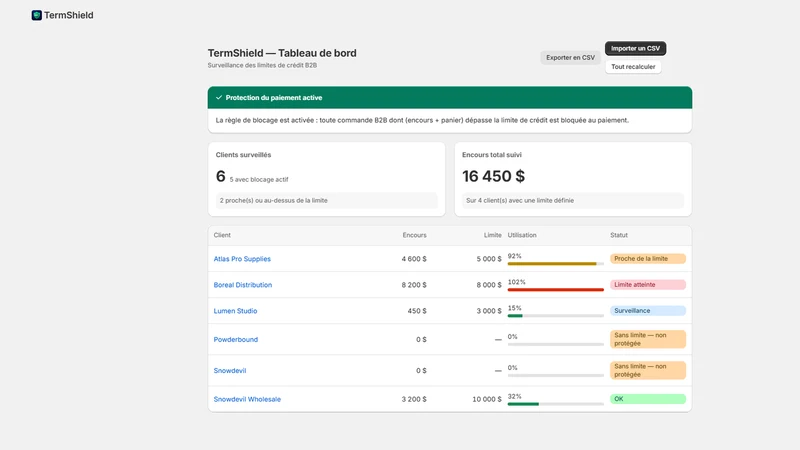Click the checkmark icon in the green banner
Viewport: 800px width, 450px height.
(x=219, y=97)
